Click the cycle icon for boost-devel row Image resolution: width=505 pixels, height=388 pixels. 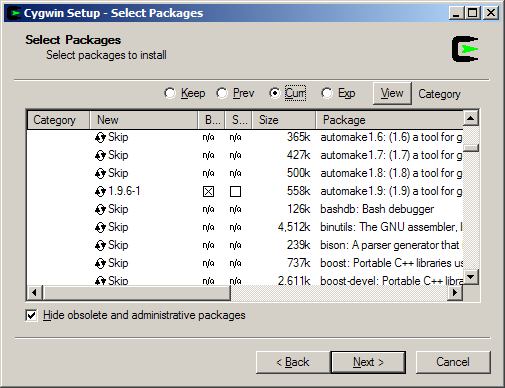click(100, 281)
